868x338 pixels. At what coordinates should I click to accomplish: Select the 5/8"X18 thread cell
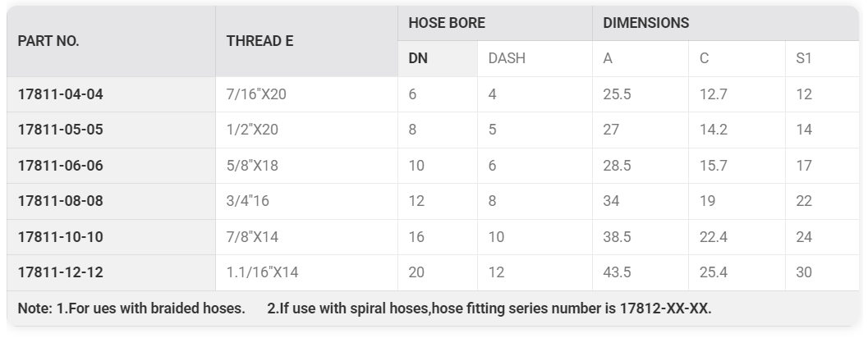click(x=306, y=166)
